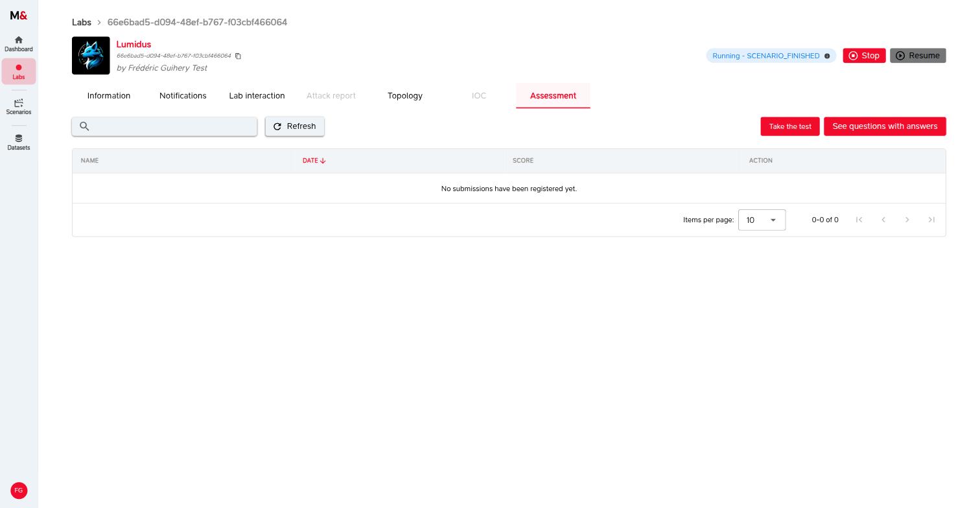This screenshot has width=980, height=508.
Task: Select the Assessment tab
Action: (x=553, y=95)
